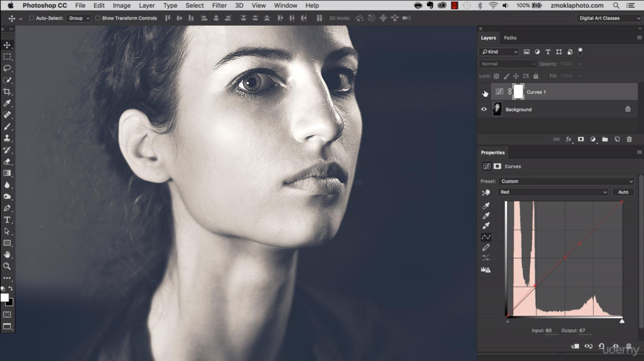Image resolution: width=644 pixels, height=361 pixels.
Task: Open the Digital Art Classes workspace dropdown
Action: (x=609, y=18)
